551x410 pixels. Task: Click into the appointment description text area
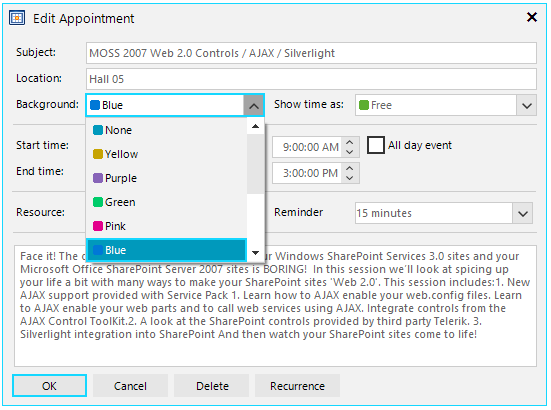[x=275, y=306]
